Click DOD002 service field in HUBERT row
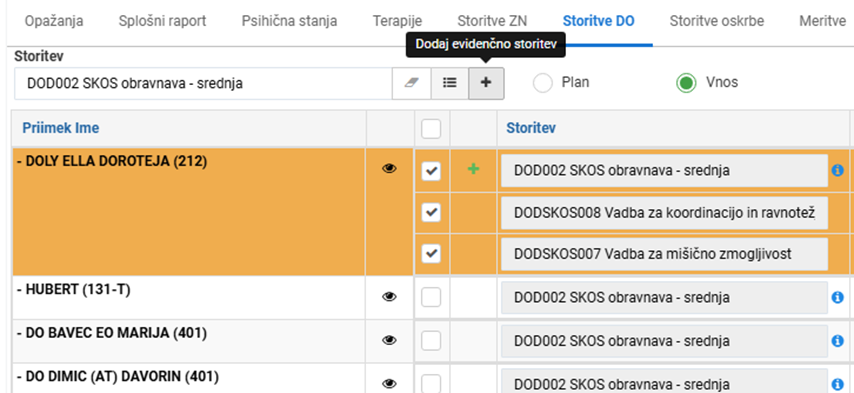The height and width of the screenshot is (393, 854). [664, 297]
